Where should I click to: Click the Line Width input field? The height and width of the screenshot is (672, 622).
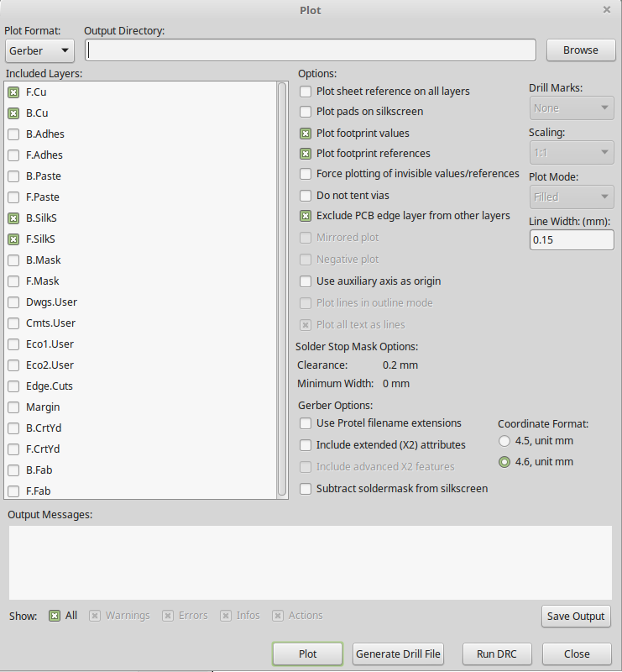[x=572, y=240]
